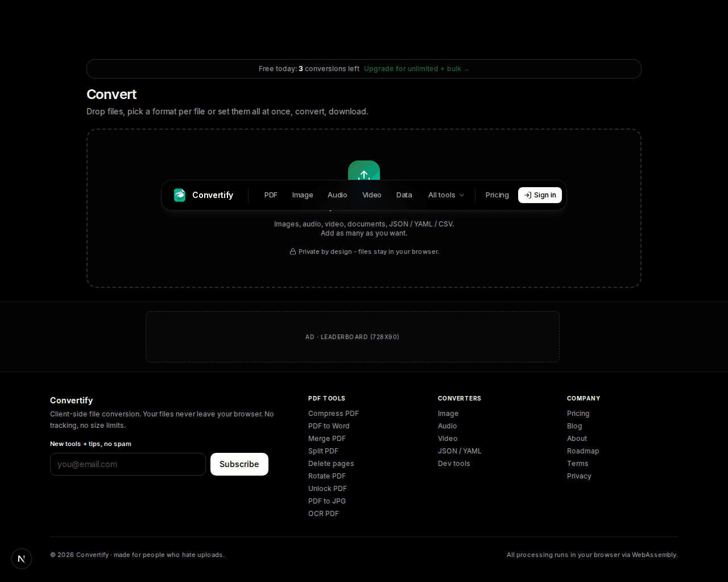
Task: Open the PDF nav item
Action: coord(271,195)
